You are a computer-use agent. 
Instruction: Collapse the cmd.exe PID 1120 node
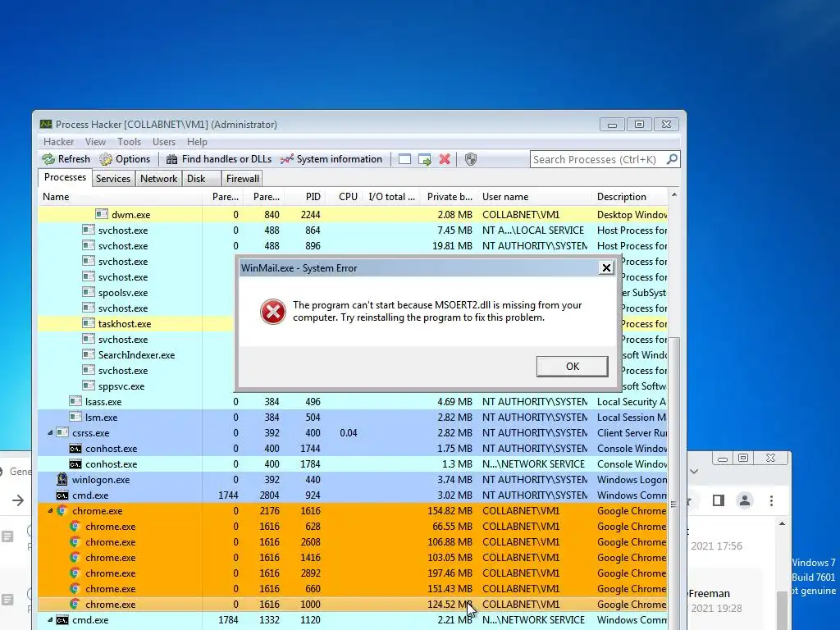50,620
